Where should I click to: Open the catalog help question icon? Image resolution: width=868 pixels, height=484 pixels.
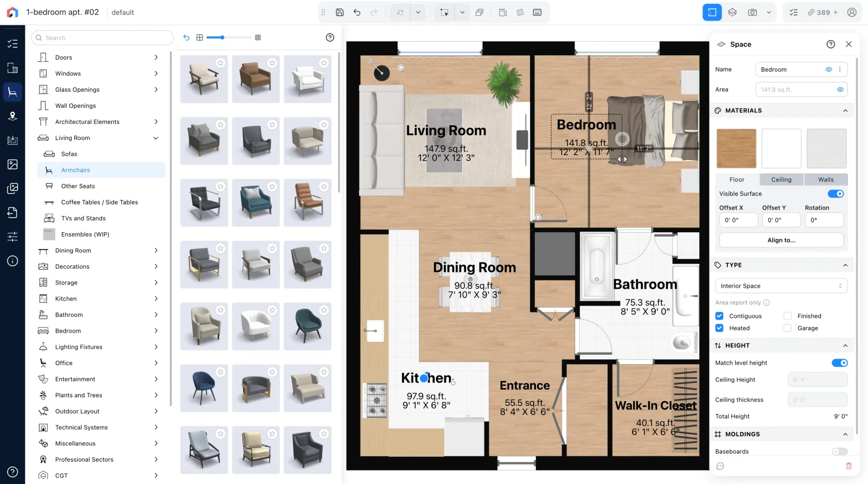pyautogui.click(x=330, y=37)
